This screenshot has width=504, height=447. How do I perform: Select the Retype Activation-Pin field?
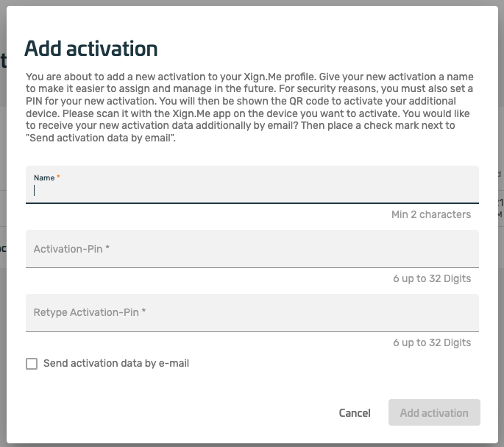[x=252, y=312]
